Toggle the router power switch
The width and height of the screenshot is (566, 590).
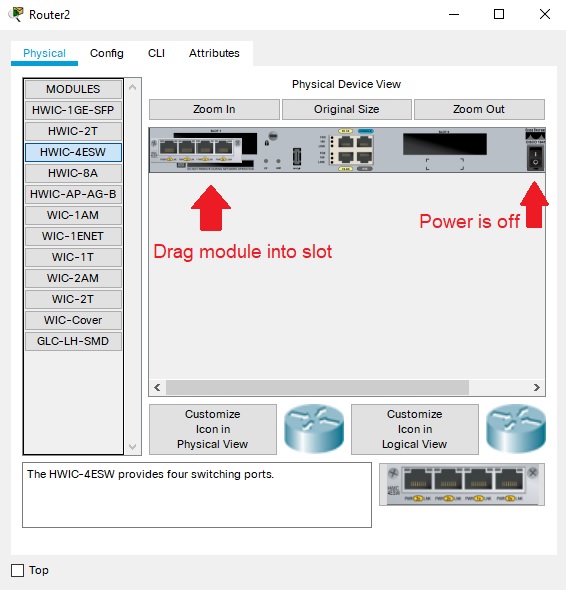535,158
